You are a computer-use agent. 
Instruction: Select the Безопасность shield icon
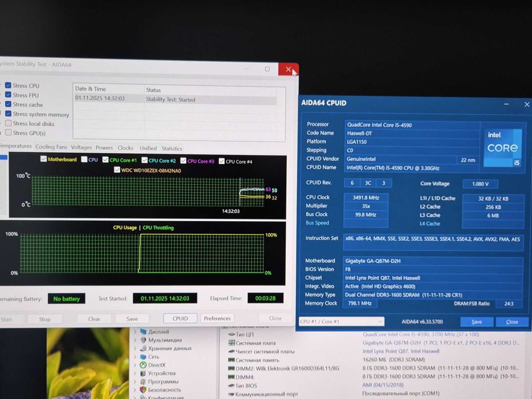click(x=143, y=390)
